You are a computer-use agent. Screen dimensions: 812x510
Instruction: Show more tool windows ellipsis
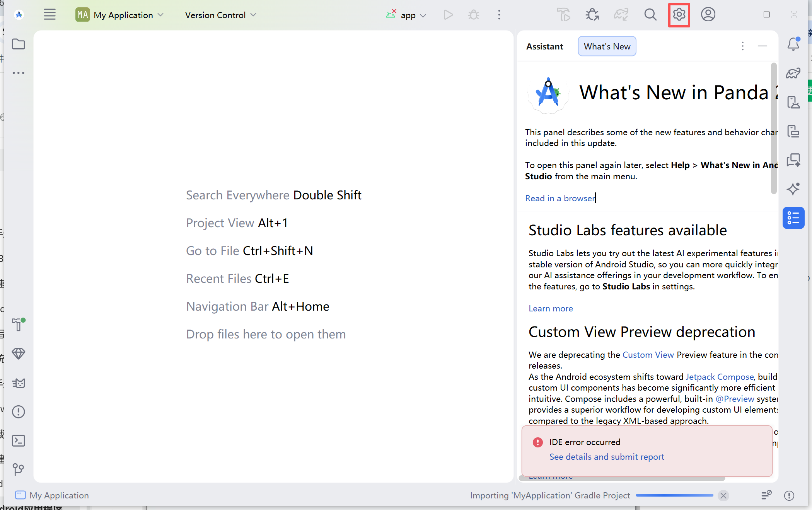(18, 73)
